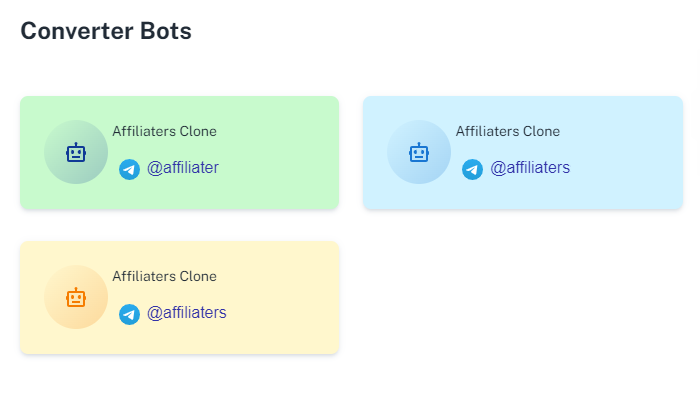700x394 pixels.
Task: Click blue circular avatar behind robot icon
Action: pos(419,152)
